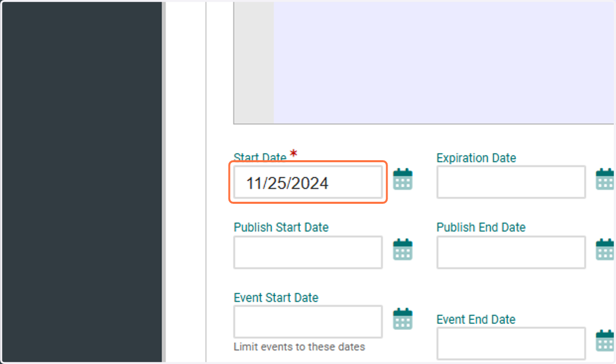The image size is (616, 364).
Task: Click the Start Date field showing 11/25/2024
Action: click(x=308, y=182)
